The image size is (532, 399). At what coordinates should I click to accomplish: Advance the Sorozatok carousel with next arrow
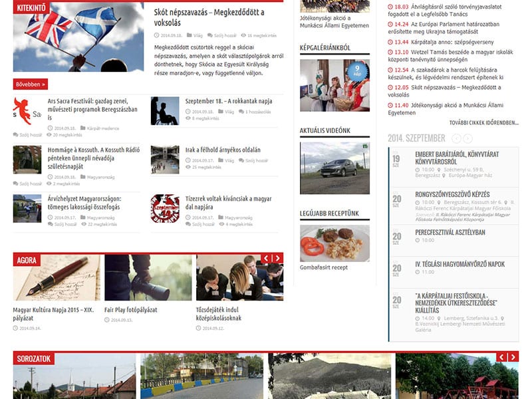[513, 357]
